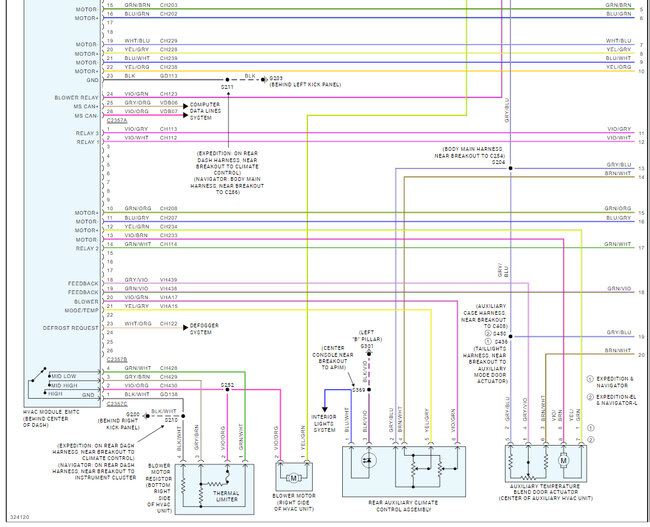The image size is (650, 527).
Task: Click the (Behind Right Kick Panel) note
Action: pyautogui.click(x=119, y=424)
